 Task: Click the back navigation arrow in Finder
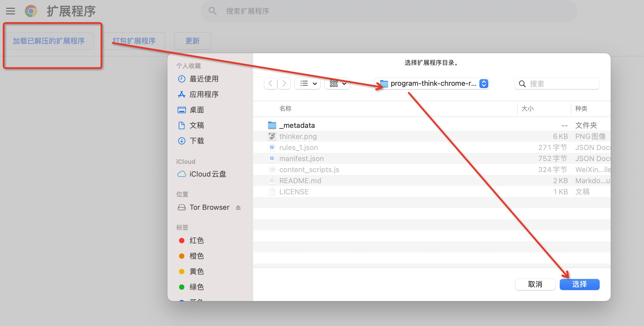click(x=270, y=84)
